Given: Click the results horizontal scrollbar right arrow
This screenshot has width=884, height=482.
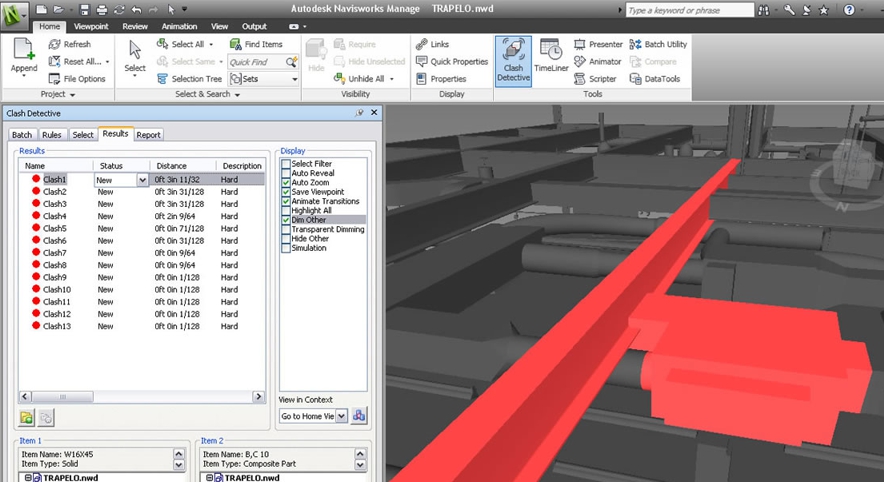Looking at the screenshot, I should click(258, 397).
